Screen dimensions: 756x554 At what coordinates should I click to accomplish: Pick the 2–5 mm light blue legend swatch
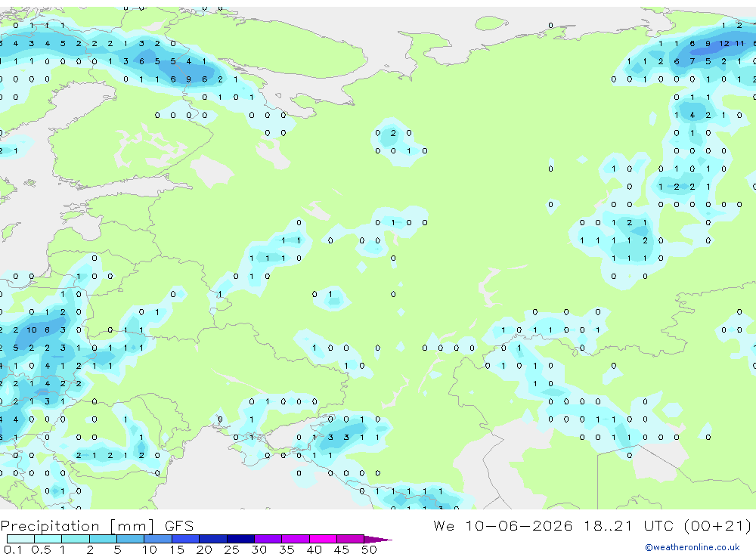[103, 539]
